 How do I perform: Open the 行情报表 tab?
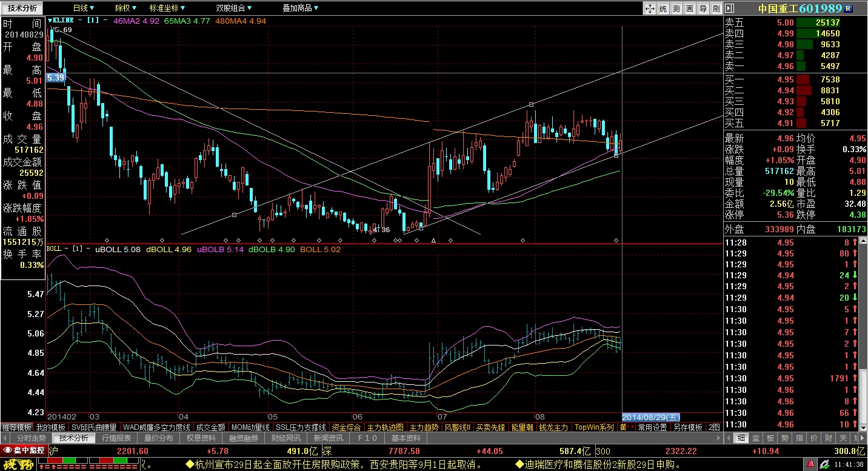tap(116, 438)
